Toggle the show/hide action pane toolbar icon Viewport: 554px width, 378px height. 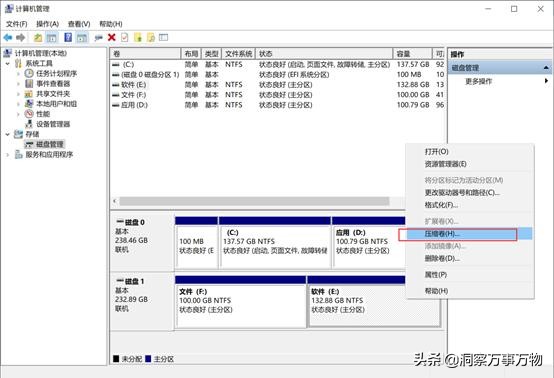pyautogui.click(x=82, y=37)
